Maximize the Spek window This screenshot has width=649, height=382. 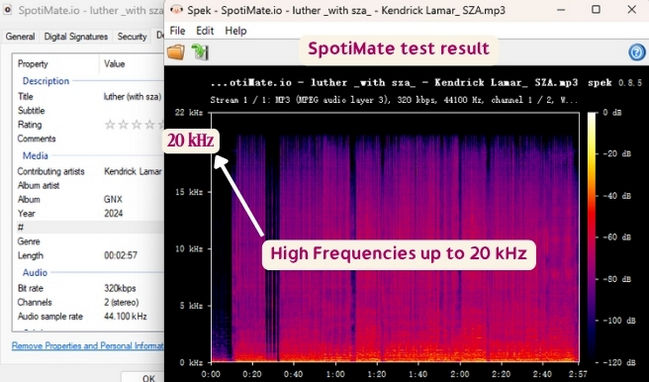point(596,10)
